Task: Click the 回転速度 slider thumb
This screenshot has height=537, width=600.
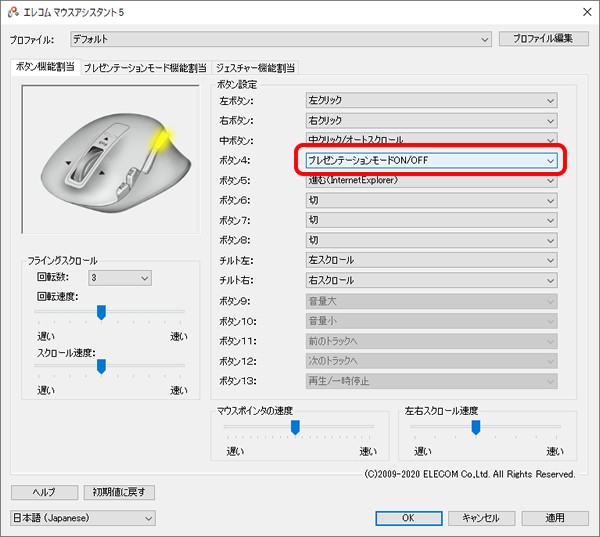Action: pos(101,312)
